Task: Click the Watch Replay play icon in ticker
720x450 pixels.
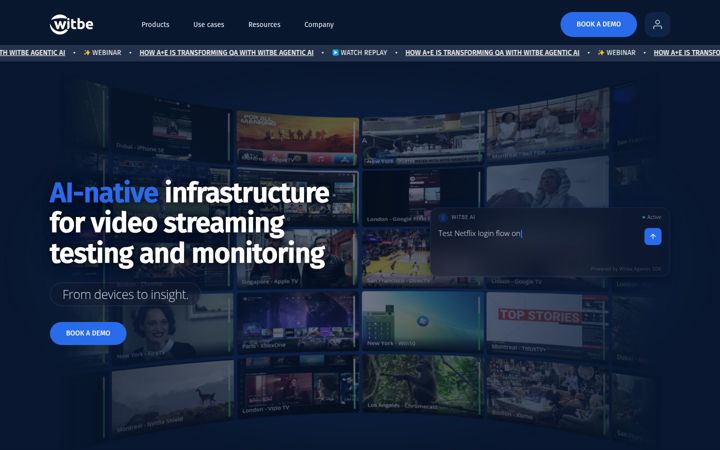Action: 335,52
